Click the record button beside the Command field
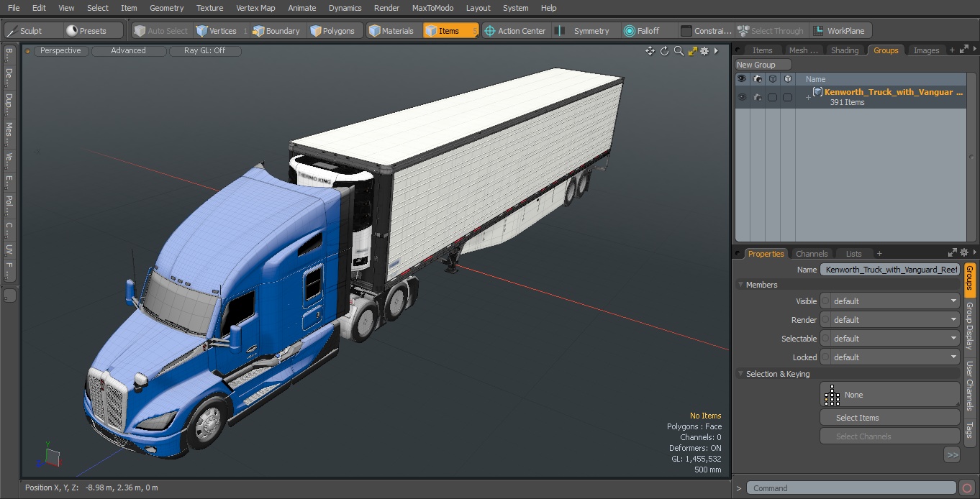This screenshot has width=980, height=499. (x=968, y=488)
